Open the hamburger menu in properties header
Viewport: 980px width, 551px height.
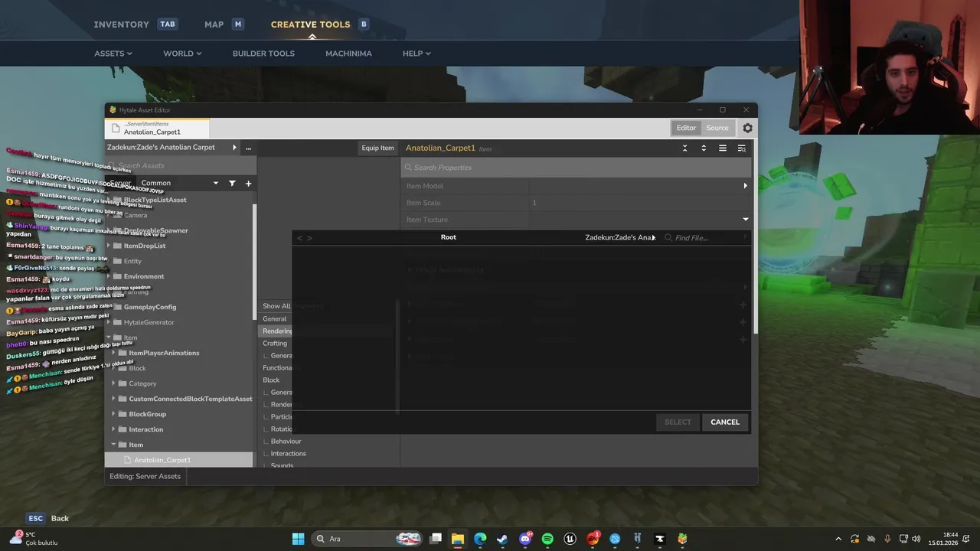[723, 148]
